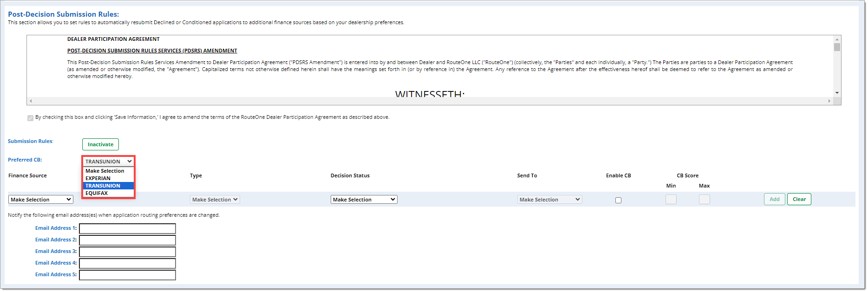The height and width of the screenshot is (292, 868).
Task: Click the Inactivate submission rules button
Action: coord(100,144)
